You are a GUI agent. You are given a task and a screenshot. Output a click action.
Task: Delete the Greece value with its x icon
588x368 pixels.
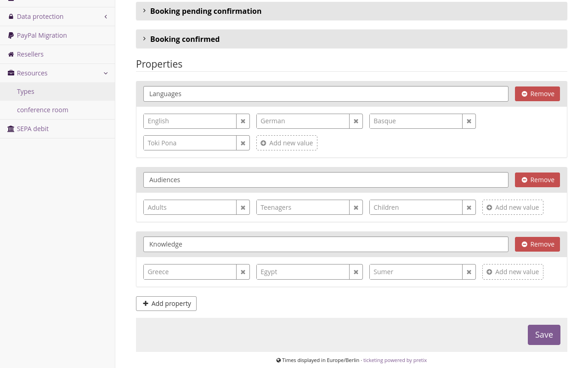click(243, 272)
